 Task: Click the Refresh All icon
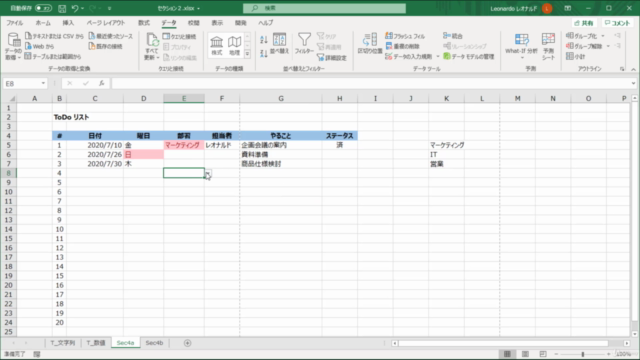[x=152, y=47]
